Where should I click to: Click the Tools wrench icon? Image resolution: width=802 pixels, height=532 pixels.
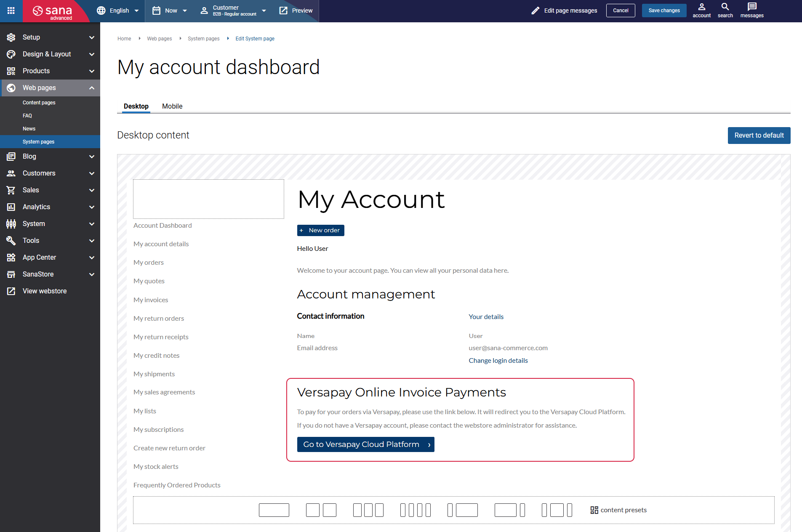point(11,241)
